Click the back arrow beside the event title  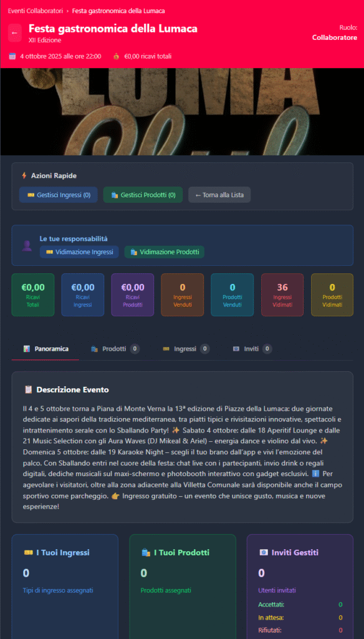pyautogui.click(x=15, y=32)
